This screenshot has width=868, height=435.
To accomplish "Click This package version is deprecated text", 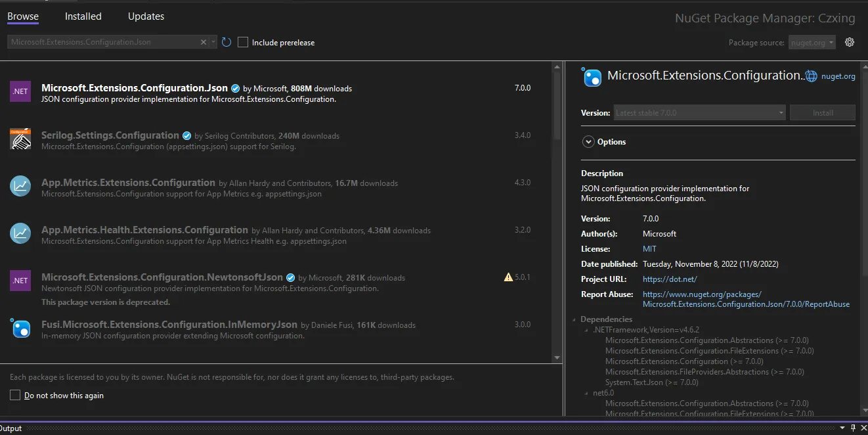I will [106, 302].
